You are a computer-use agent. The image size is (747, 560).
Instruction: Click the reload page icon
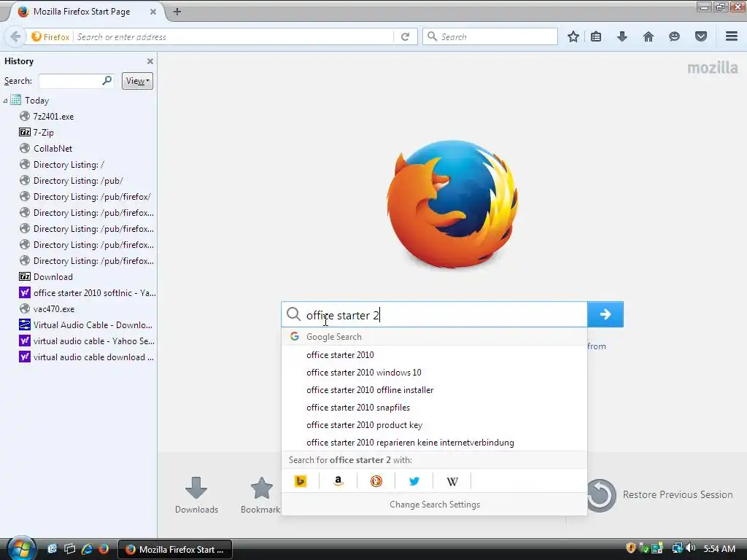click(406, 36)
